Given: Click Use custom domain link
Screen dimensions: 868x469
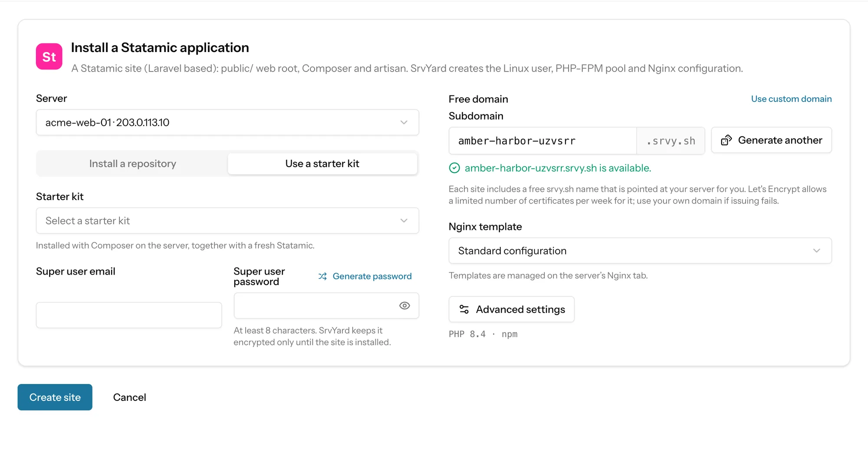Looking at the screenshot, I should click(x=791, y=99).
